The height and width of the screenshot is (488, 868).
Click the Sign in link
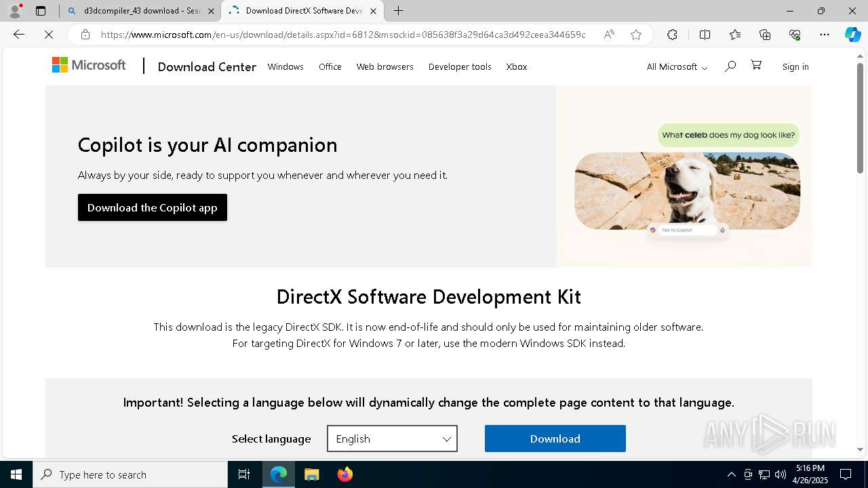pos(795,66)
